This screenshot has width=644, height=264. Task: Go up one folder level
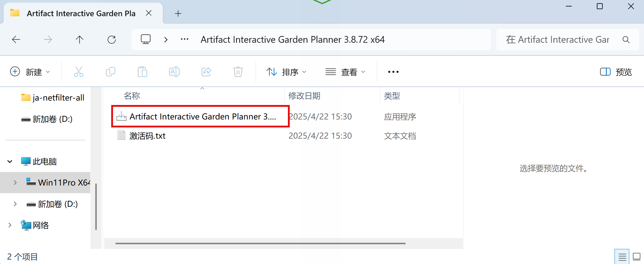[x=79, y=40]
